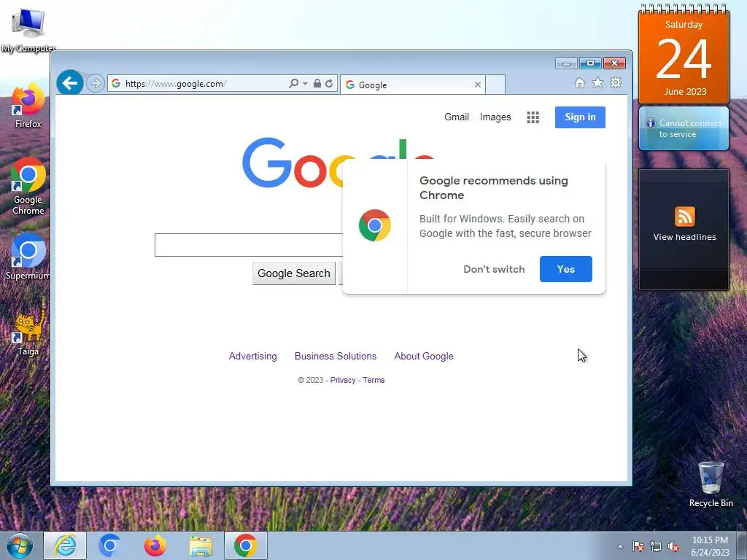Viewport: 747px width, 560px height.
Task: Open Favorites with the star icon
Action: [x=597, y=83]
